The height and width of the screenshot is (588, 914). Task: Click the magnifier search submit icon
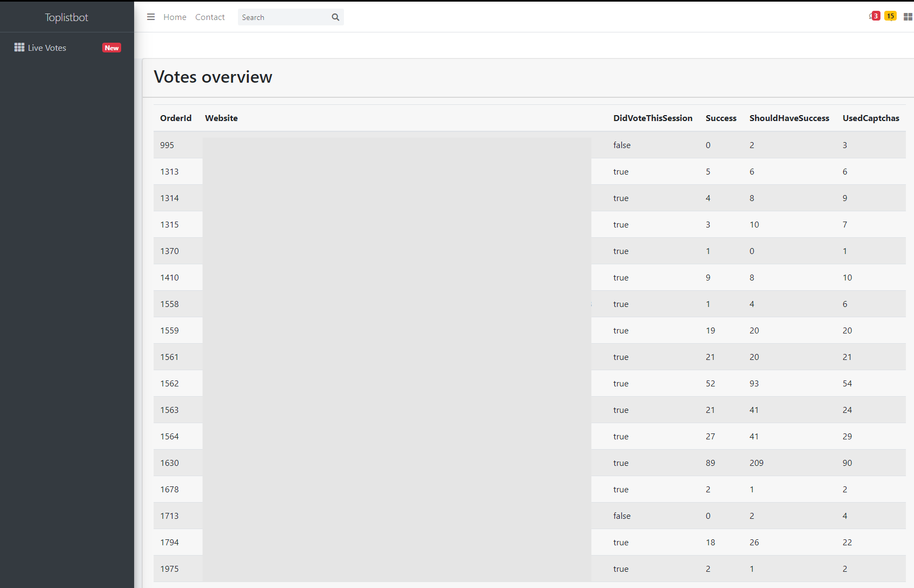(335, 17)
